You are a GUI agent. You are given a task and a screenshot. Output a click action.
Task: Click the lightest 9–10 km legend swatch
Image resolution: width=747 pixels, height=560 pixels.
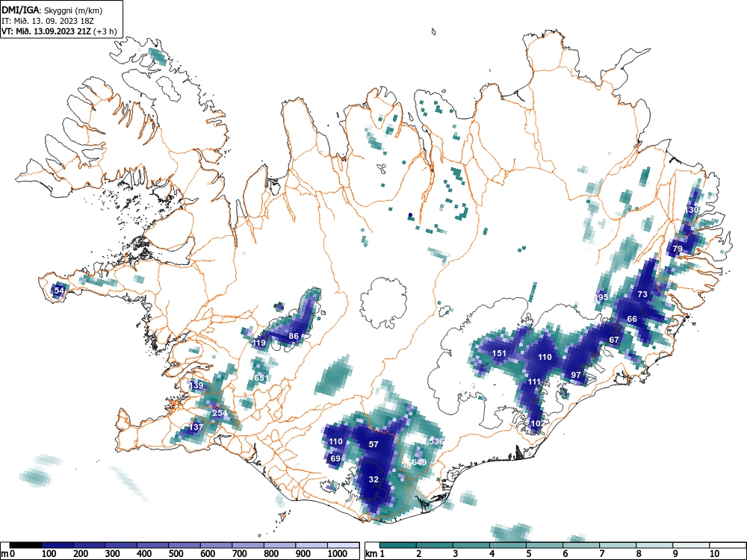coord(691,545)
